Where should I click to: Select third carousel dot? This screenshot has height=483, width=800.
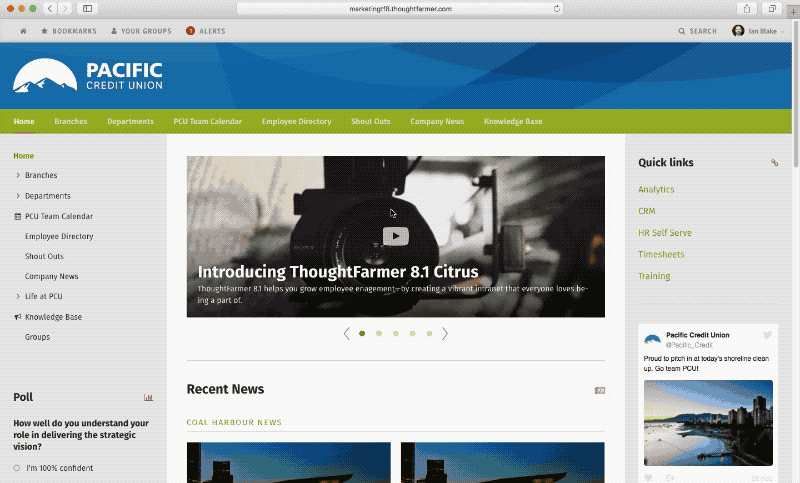pos(395,334)
